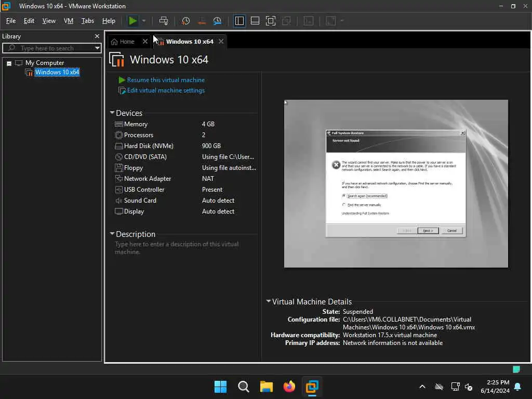532x399 pixels.
Task: Click Edit virtual machine settings link
Action: [x=166, y=90]
